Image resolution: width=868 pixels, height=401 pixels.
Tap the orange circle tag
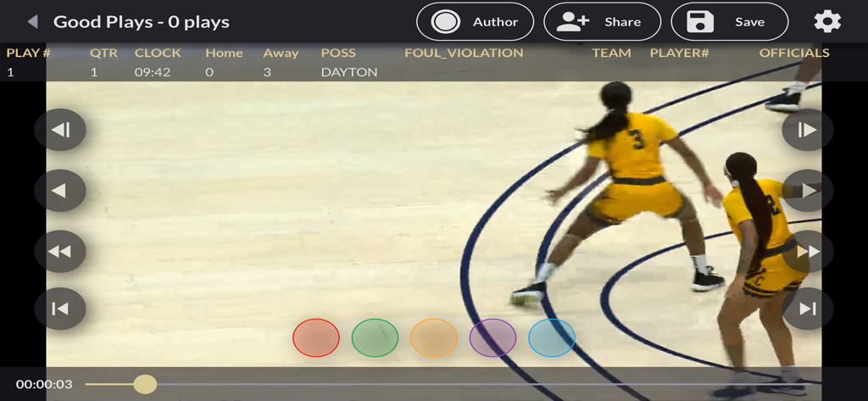pyautogui.click(x=434, y=338)
